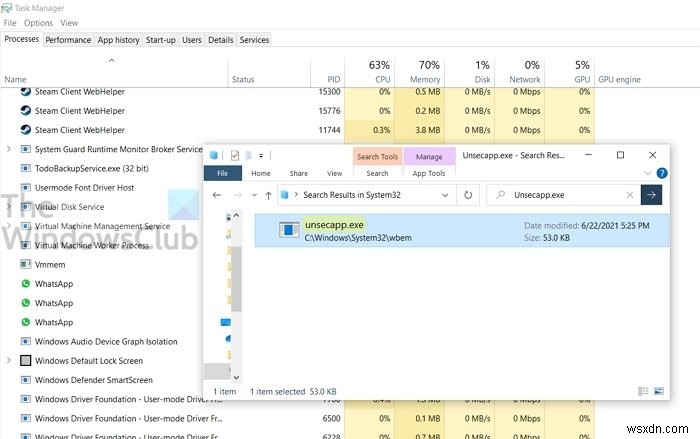Select the unsecapp.exe file result
The height and width of the screenshot is (439, 700).
[462, 230]
